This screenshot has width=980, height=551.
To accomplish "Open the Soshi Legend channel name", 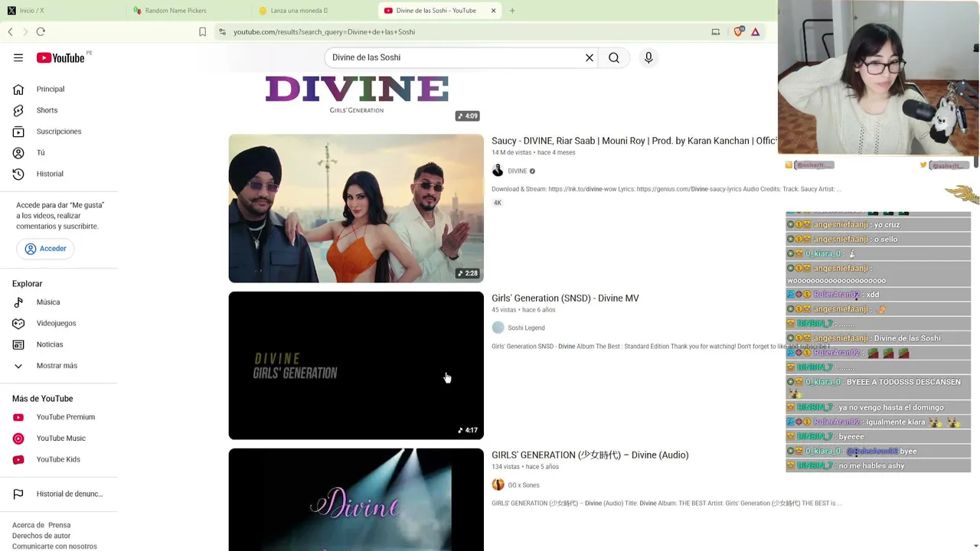I will tap(526, 328).
